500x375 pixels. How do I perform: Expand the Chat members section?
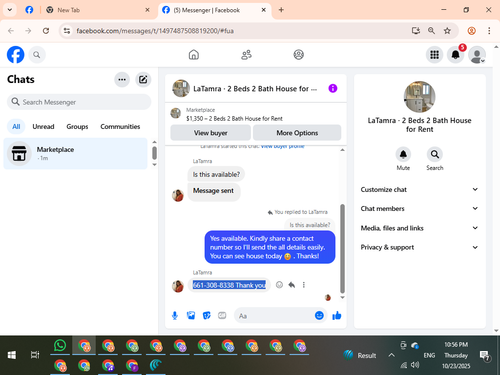419,208
